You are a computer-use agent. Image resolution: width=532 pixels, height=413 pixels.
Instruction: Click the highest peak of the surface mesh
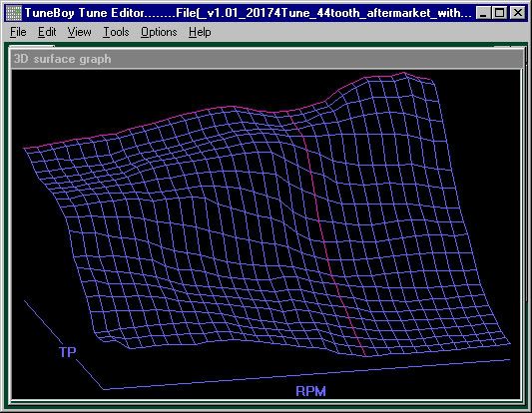point(404,73)
